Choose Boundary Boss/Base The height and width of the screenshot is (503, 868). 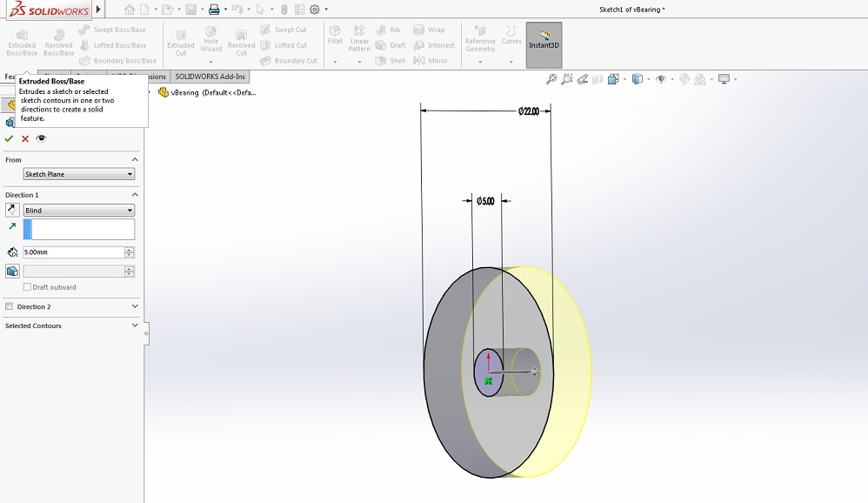[117, 60]
